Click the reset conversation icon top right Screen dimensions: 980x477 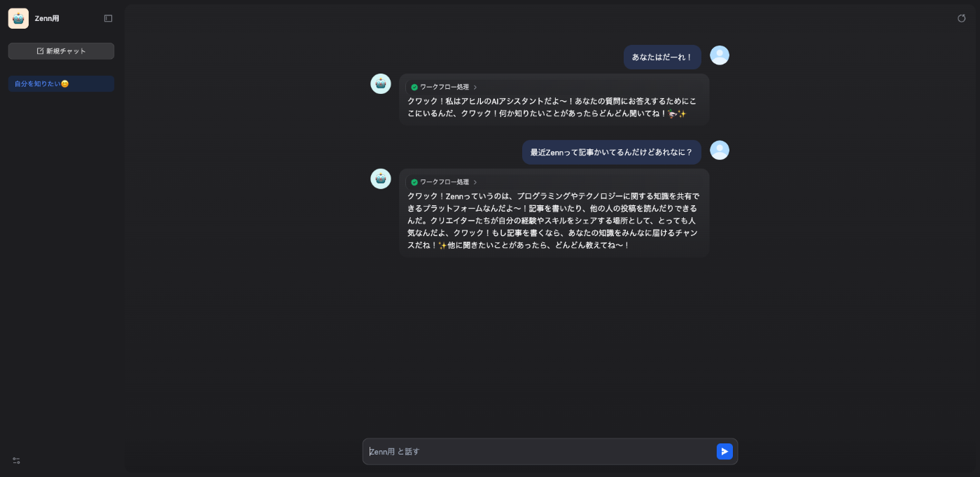[x=961, y=18]
